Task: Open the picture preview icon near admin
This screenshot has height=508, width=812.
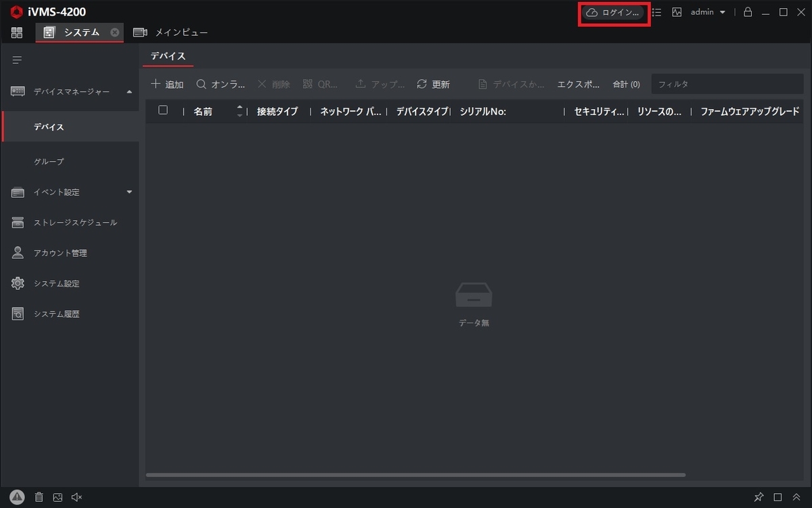Action: tap(676, 12)
